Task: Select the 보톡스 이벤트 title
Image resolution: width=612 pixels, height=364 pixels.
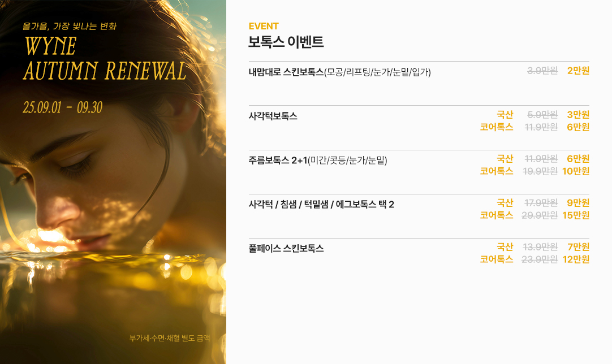Action: pos(286,42)
